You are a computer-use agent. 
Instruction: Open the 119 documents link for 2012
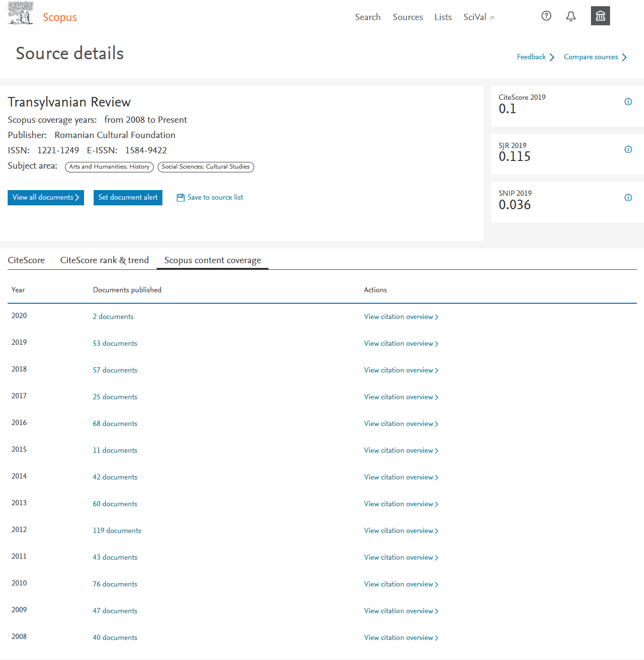coord(117,531)
